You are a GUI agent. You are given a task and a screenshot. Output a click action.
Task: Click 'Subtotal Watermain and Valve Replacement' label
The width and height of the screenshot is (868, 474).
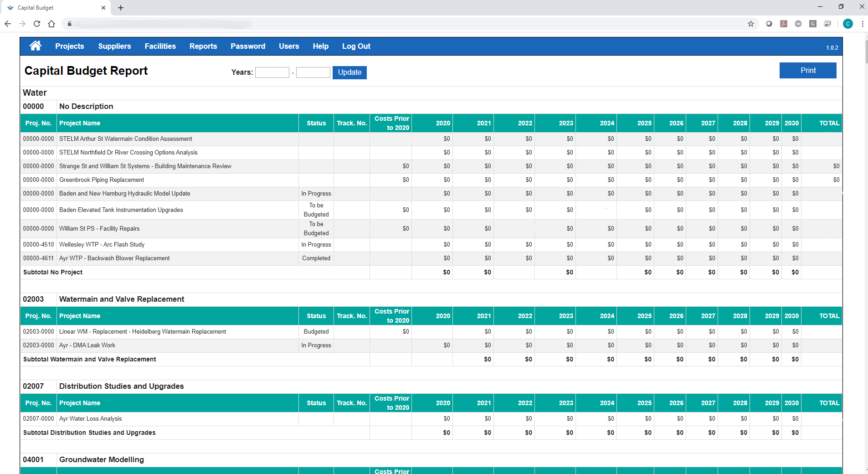click(90, 360)
